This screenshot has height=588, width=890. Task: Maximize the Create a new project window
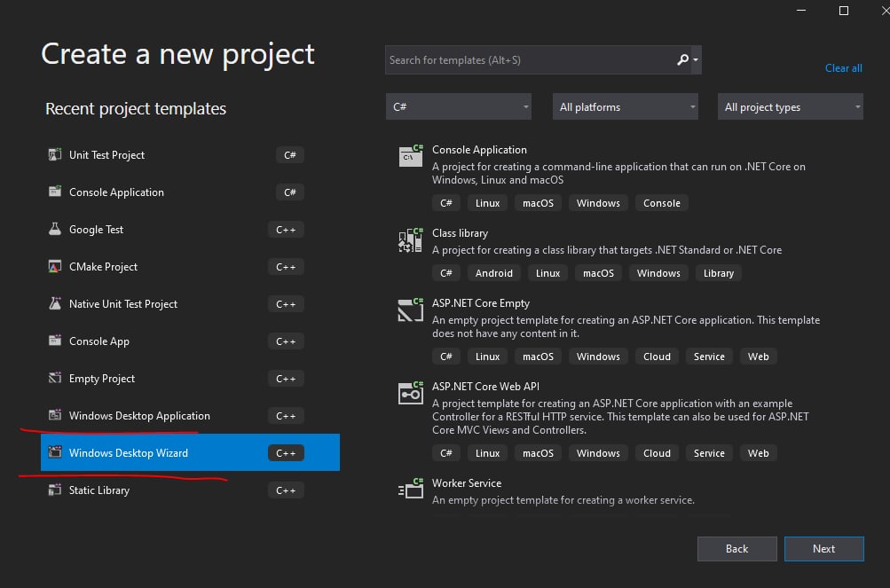(x=844, y=11)
